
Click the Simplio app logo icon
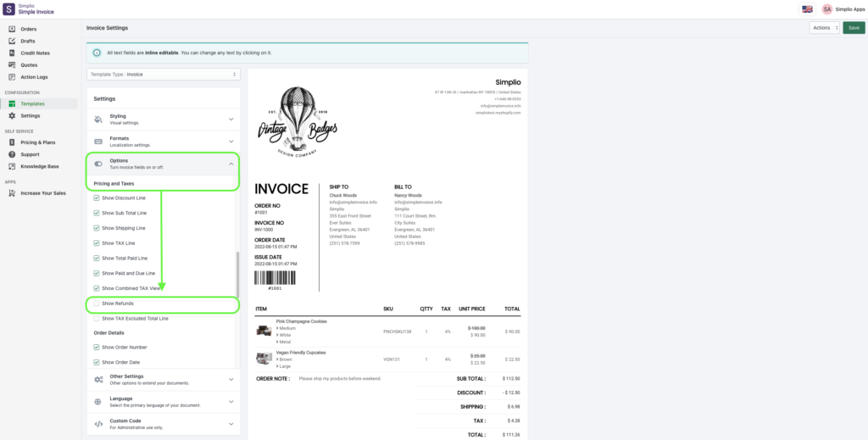pyautogui.click(x=8, y=8)
